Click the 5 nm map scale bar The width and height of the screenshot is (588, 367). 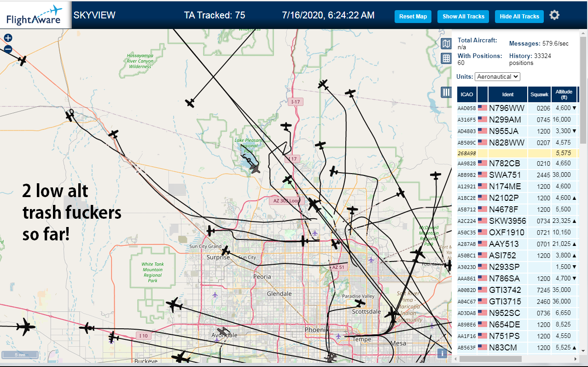coord(20,355)
